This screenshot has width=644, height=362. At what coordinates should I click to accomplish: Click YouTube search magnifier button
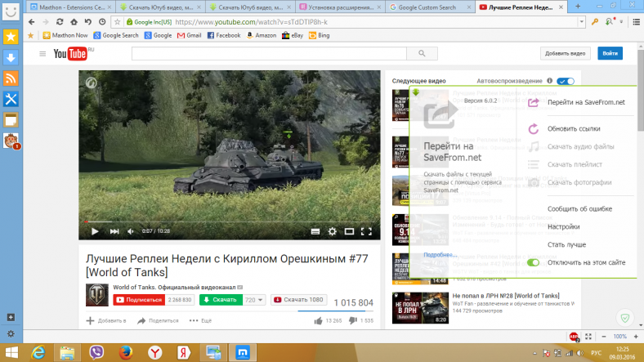[x=422, y=53]
